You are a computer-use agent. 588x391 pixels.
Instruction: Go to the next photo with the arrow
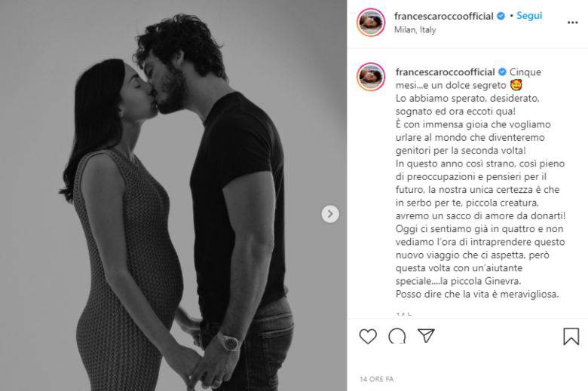[330, 214]
